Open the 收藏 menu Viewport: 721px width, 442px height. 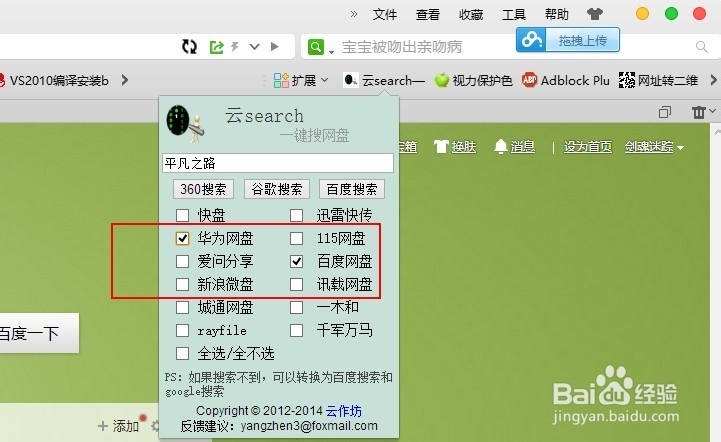tap(471, 14)
